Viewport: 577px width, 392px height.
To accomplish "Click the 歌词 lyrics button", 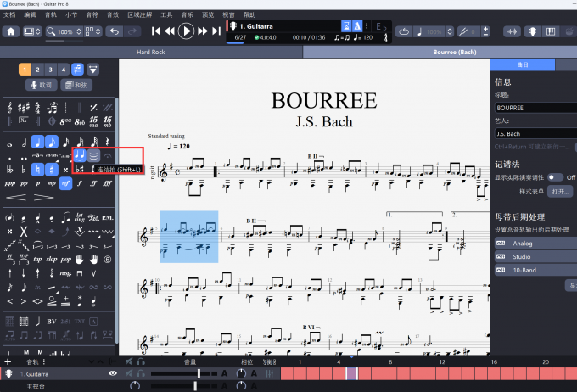I will click(41, 85).
